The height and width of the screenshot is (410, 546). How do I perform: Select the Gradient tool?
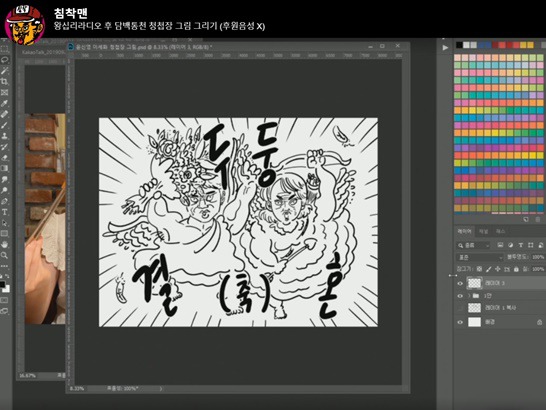[x=5, y=168]
